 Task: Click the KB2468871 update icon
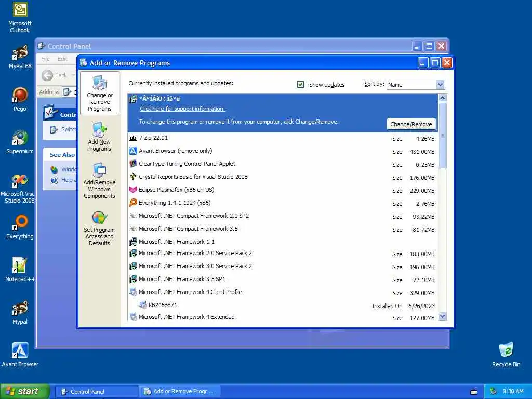coord(143,304)
